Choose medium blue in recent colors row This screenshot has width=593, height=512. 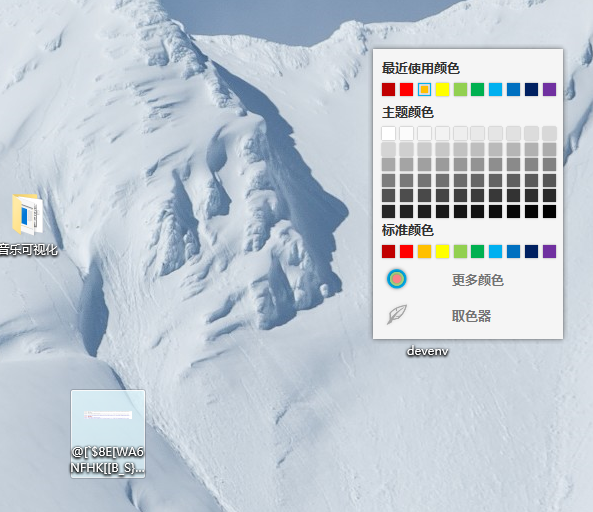[x=514, y=90]
